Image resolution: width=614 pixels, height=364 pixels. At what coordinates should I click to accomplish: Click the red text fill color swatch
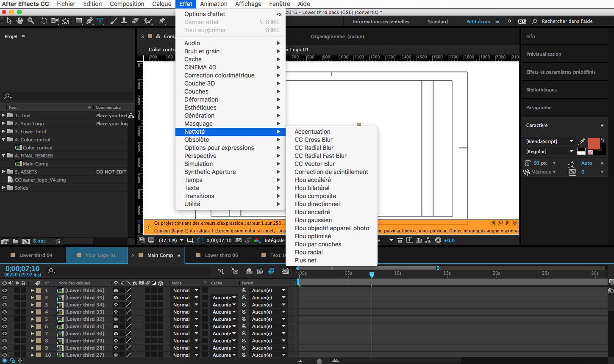594,143
